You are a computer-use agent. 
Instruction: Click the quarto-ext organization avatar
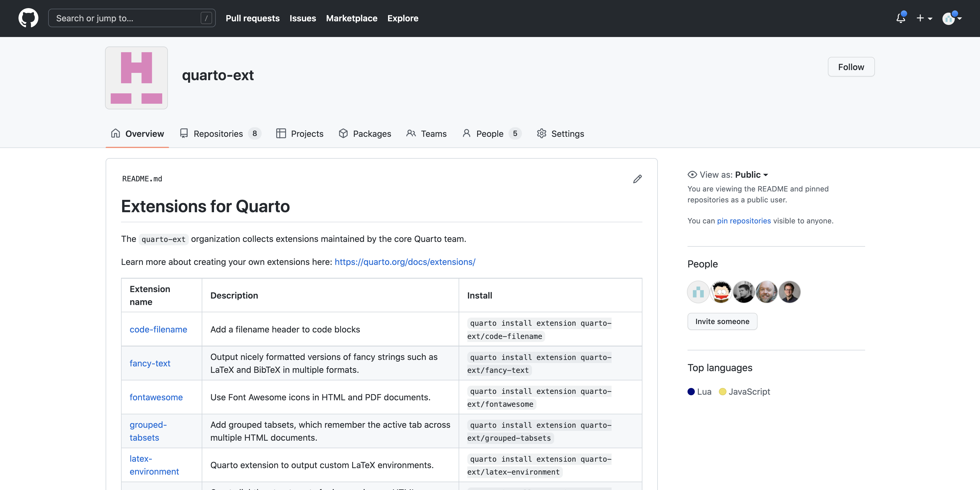click(x=136, y=78)
